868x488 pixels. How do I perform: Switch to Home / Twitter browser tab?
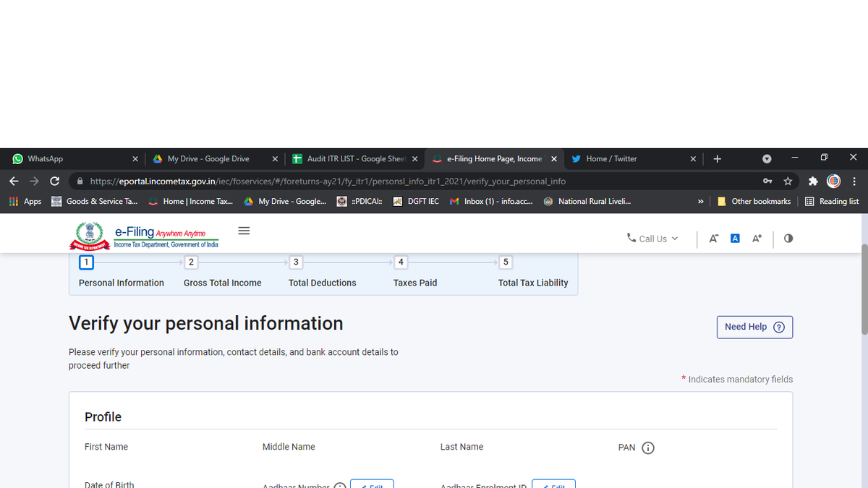633,158
